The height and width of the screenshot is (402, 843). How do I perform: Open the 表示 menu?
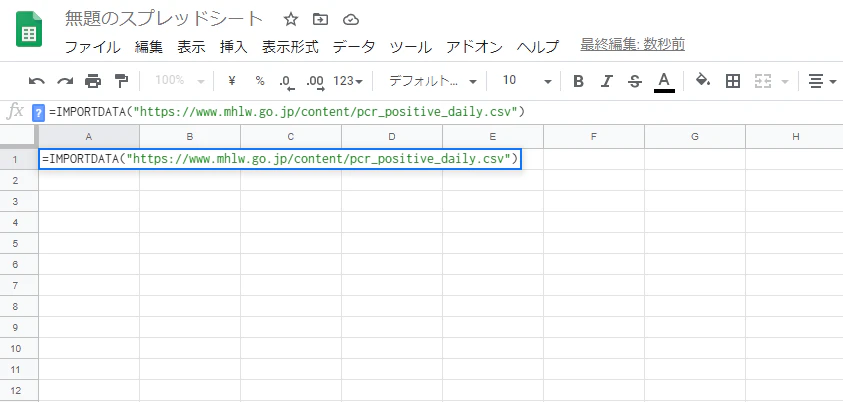click(x=191, y=47)
